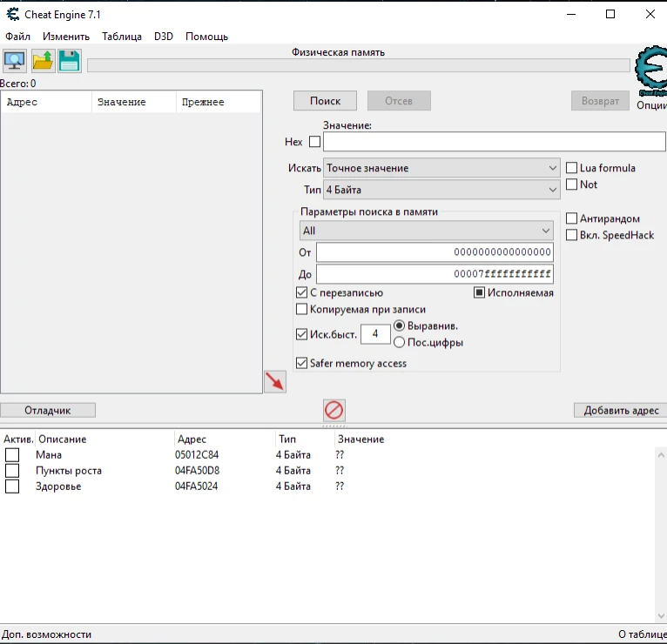Click the ?? value of Мана row
This screenshot has width=667, height=644.
[340, 455]
